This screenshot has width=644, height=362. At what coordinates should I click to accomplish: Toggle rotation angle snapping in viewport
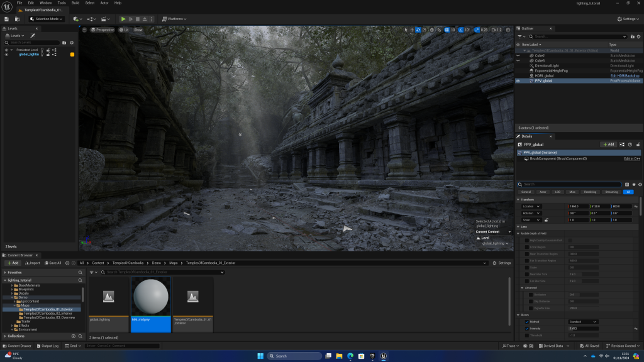click(x=461, y=30)
